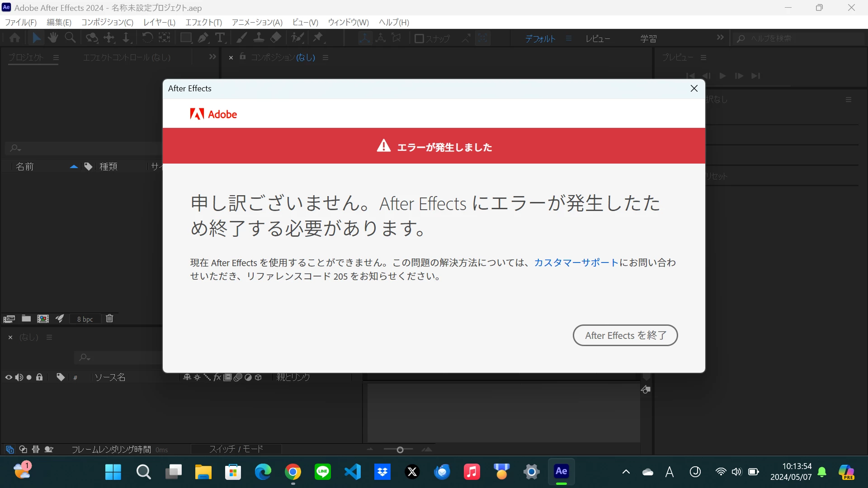The width and height of the screenshot is (868, 488).
Task: Click the Home icon in toolbar
Action: pos(14,38)
